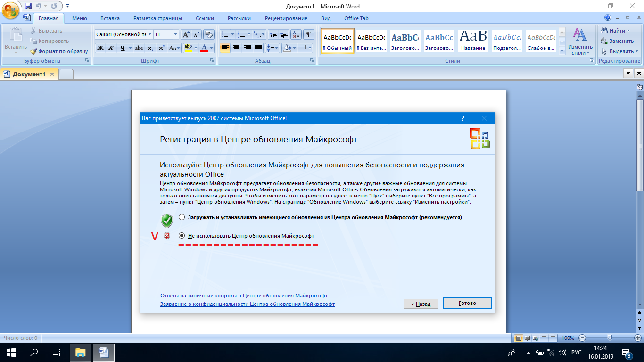Image resolution: width=644 pixels, height=362 pixels.
Task: Select the do not use Update Center option
Action: click(182, 235)
